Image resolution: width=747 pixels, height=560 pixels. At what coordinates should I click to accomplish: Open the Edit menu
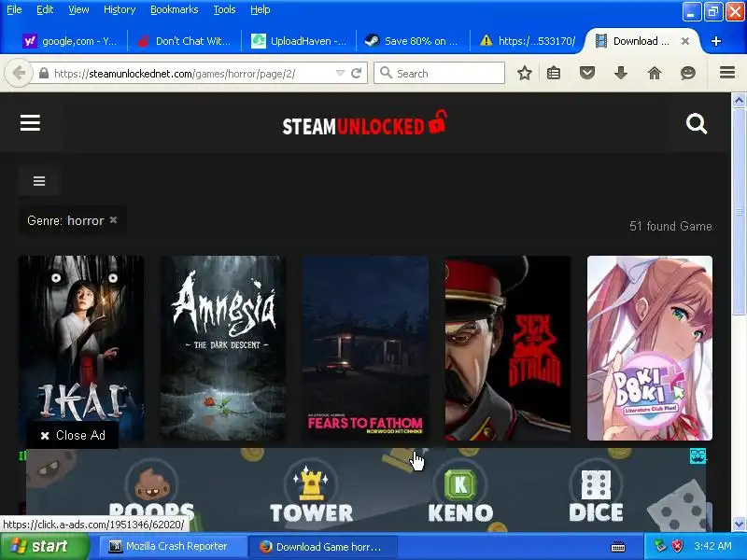click(x=45, y=9)
